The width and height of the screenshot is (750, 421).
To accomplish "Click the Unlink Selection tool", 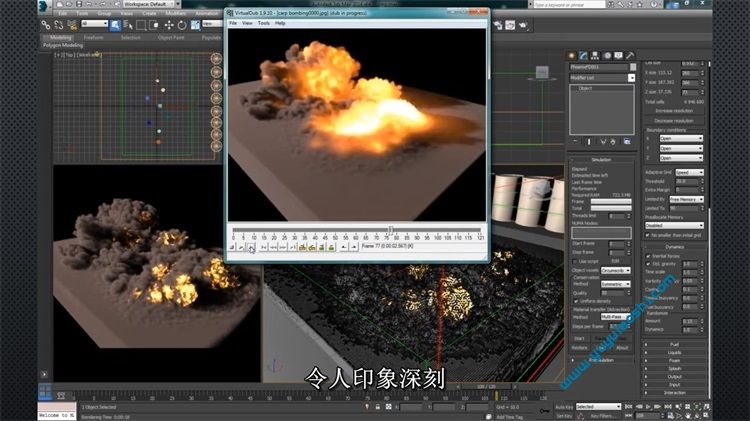I will [59, 25].
